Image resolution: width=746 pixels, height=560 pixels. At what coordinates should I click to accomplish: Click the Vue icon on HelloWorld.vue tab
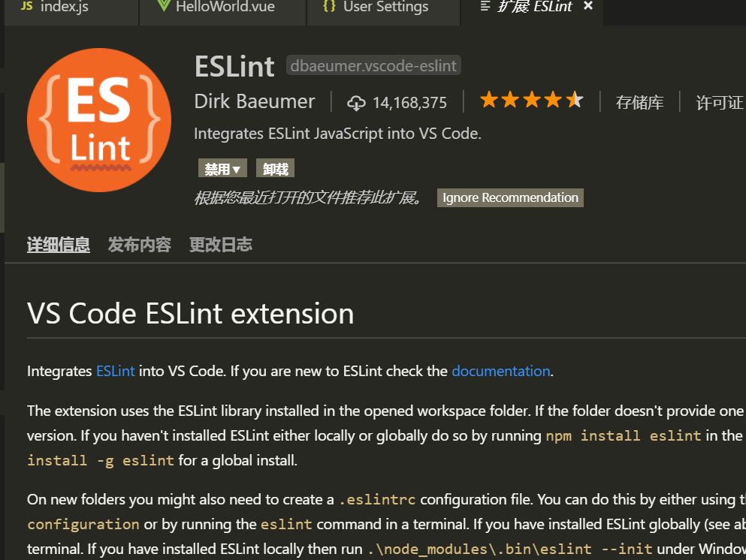point(164,5)
